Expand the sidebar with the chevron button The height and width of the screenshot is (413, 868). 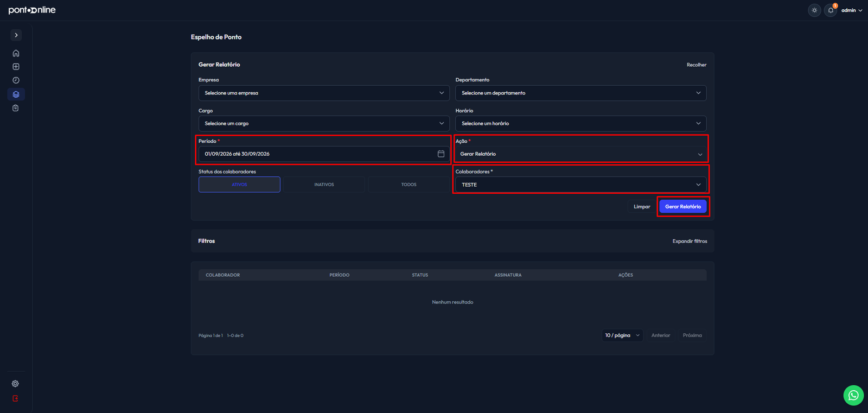click(x=16, y=35)
